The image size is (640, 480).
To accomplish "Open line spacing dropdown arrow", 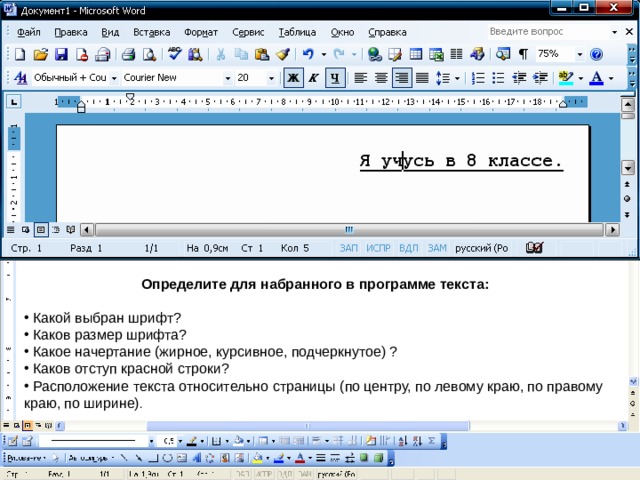I will click(x=457, y=78).
